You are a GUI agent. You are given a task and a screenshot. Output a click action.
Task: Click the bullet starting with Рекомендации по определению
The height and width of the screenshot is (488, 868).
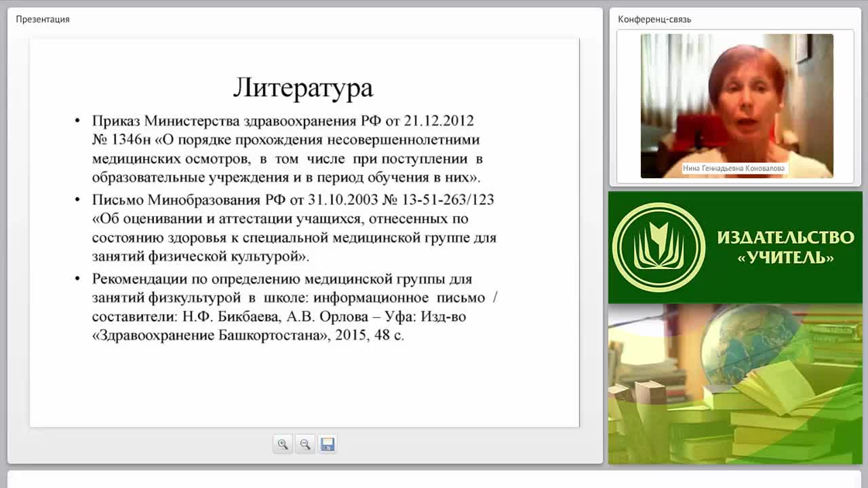click(286, 307)
